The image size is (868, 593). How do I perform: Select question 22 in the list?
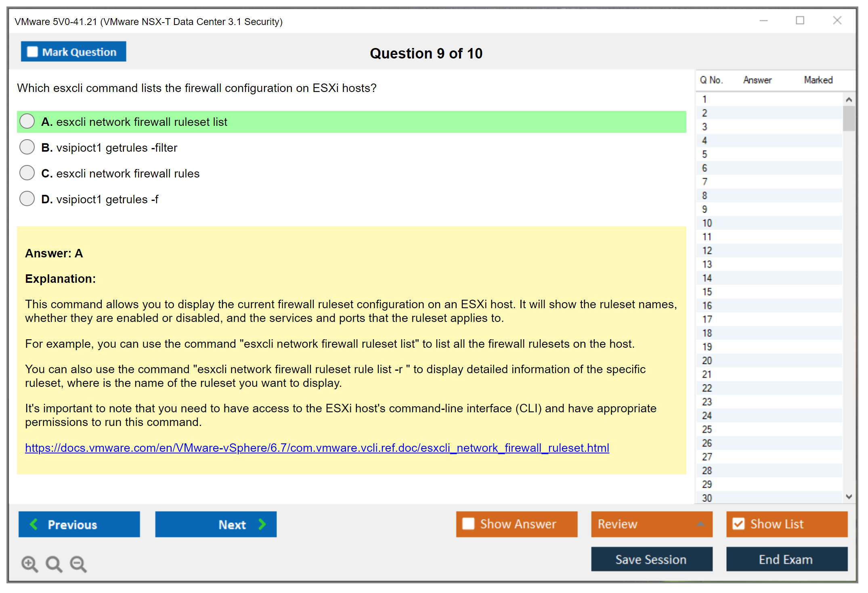tap(707, 388)
